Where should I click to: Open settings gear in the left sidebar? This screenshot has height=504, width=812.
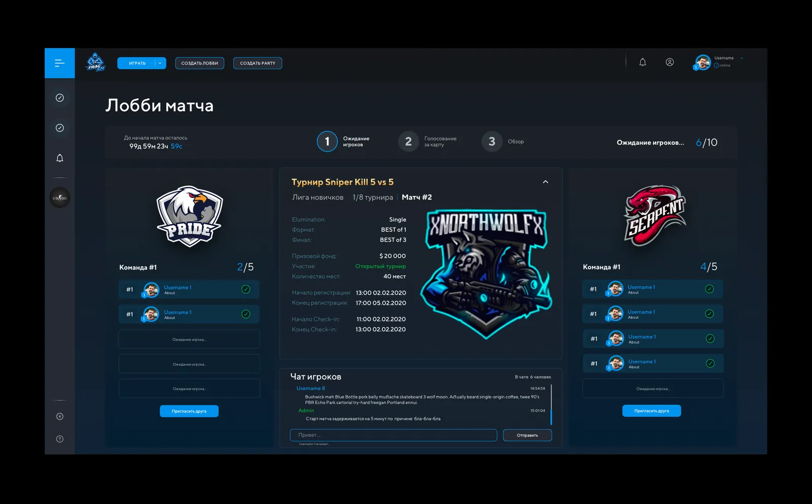coord(60,417)
